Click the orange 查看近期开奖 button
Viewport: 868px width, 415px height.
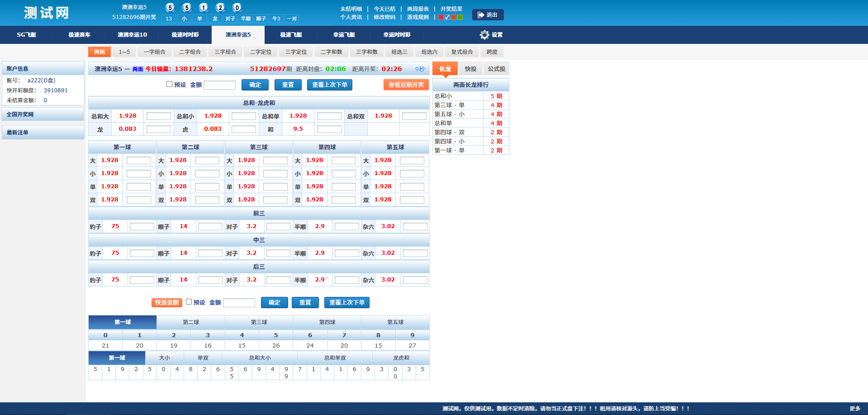coord(406,85)
